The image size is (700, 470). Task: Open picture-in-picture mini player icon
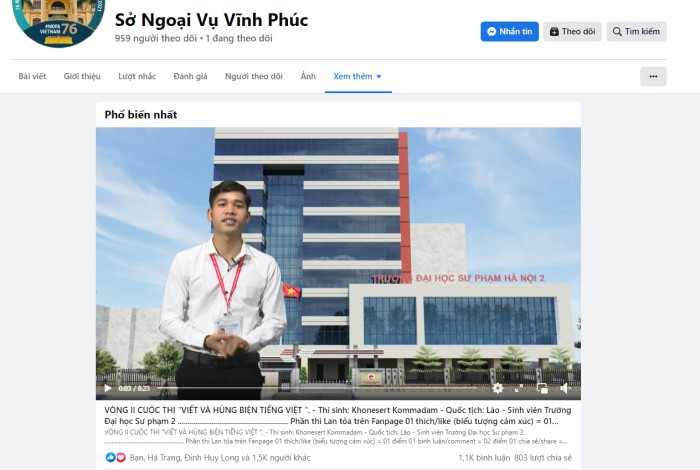542,388
